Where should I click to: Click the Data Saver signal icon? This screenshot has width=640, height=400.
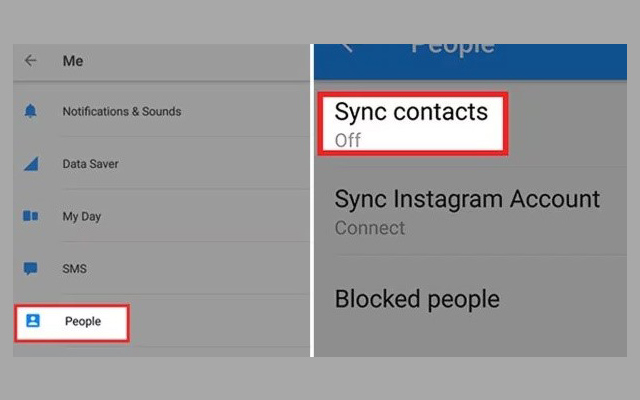pyautogui.click(x=30, y=164)
